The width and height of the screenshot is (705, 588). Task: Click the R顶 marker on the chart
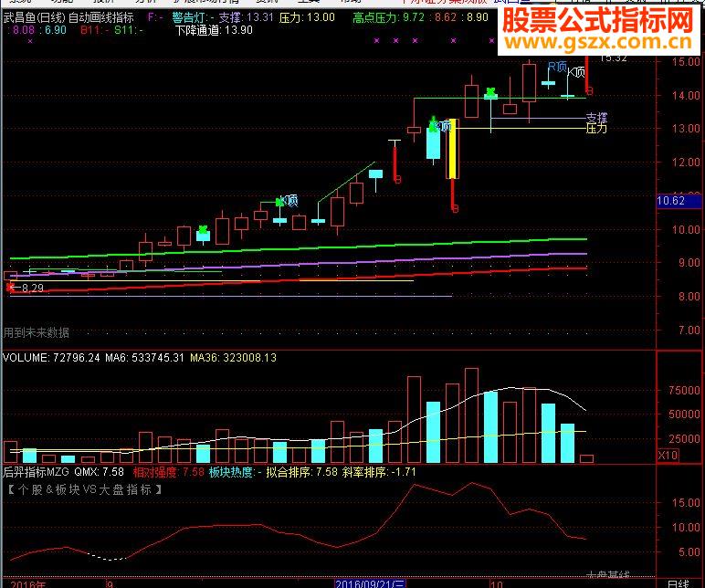(557, 68)
